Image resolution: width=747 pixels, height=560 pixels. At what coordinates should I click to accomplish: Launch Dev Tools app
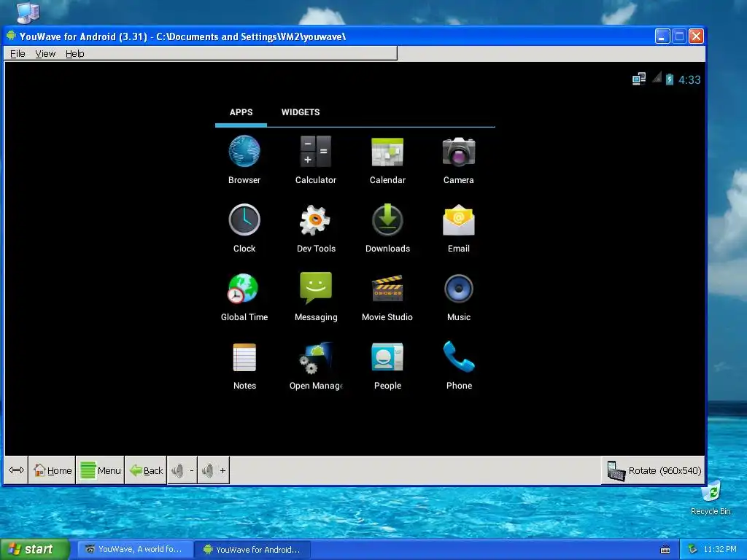pos(315,228)
